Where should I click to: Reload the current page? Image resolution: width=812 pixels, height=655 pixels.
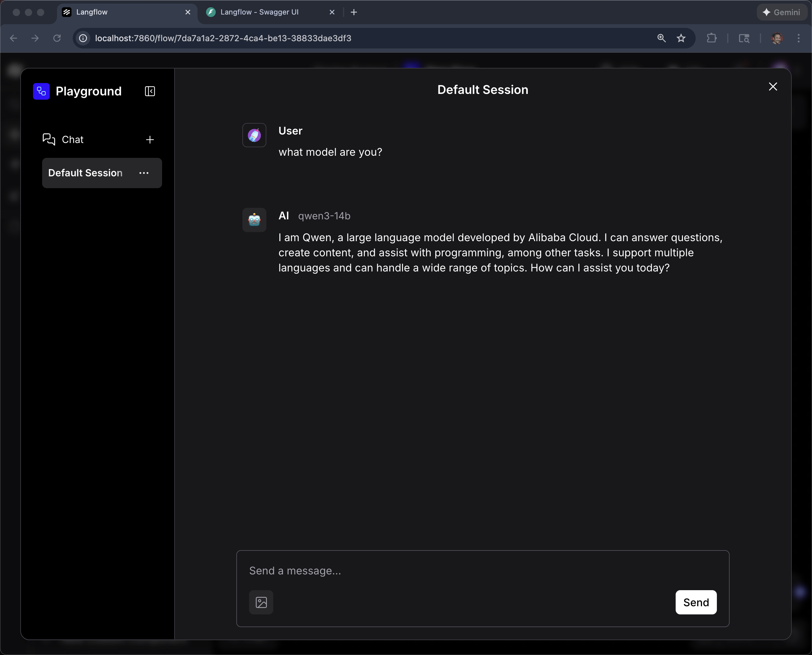pos(57,38)
